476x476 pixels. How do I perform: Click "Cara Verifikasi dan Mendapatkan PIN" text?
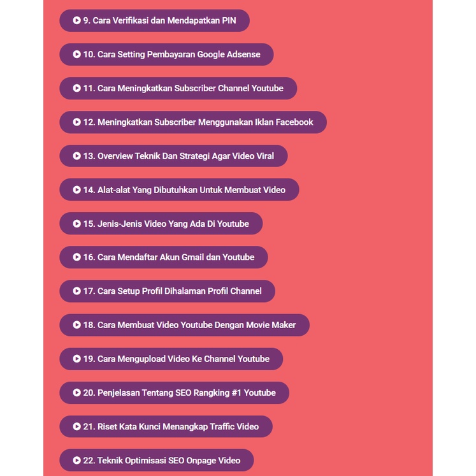(164, 20)
